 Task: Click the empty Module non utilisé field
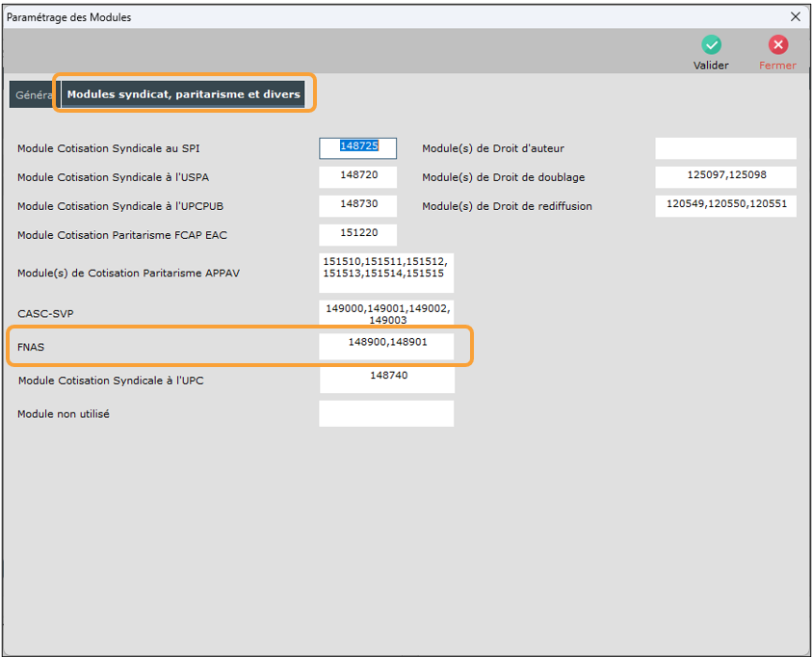pos(386,413)
